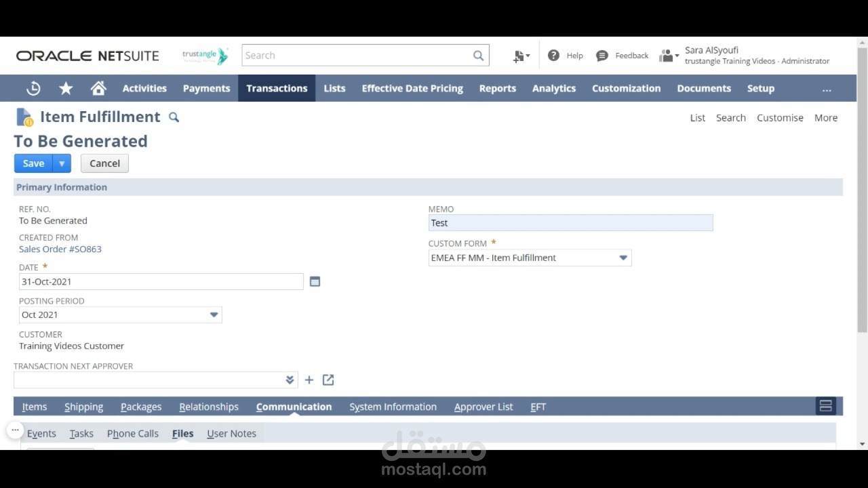Switch to the Packages subtab
868x488 pixels.
tap(141, 407)
